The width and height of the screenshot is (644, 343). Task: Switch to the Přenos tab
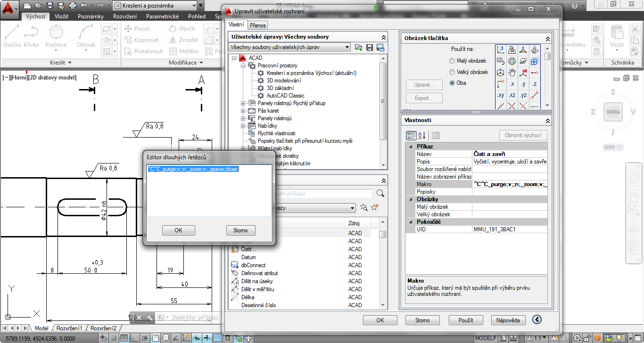258,25
